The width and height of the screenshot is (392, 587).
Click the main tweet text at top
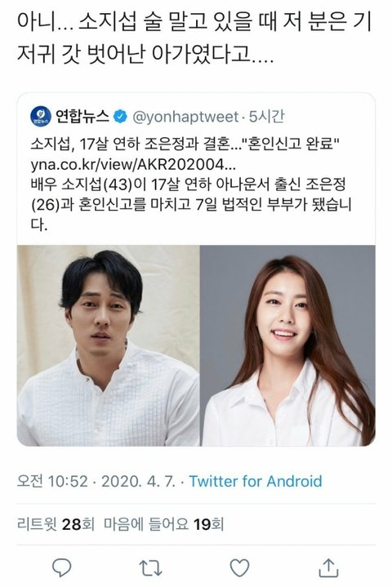194,38
